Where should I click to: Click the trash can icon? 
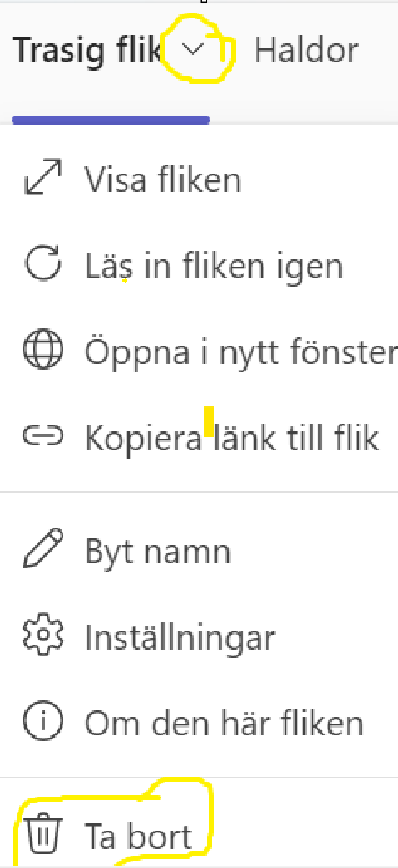[43, 834]
